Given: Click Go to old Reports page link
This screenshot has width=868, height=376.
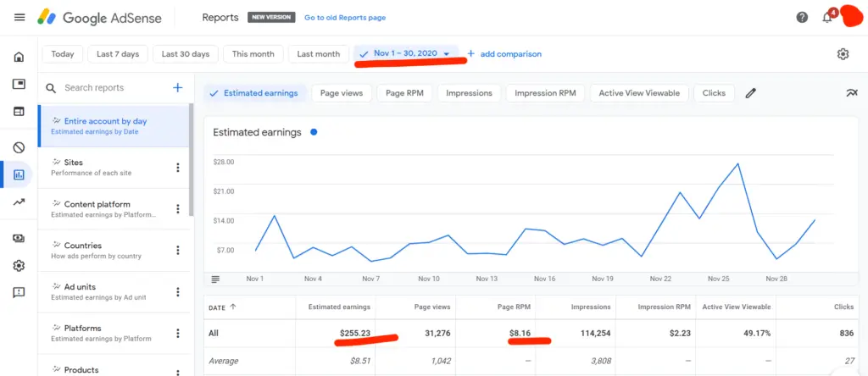Looking at the screenshot, I should (345, 18).
